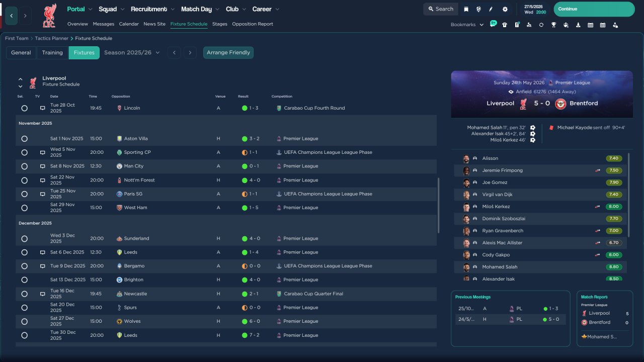This screenshot has height=362, width=644.
Task: Select the Aston Villa fixture radio button
Action: [x=24, y=139]
